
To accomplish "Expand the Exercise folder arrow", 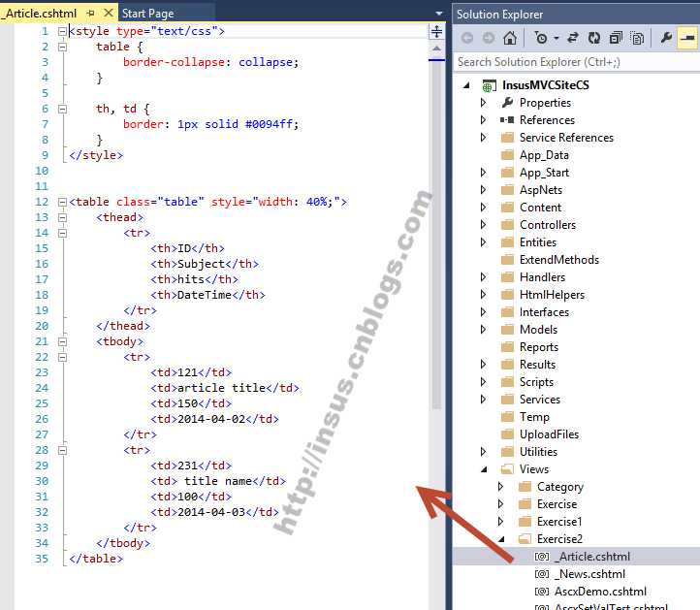I will [x=500, y=503].
